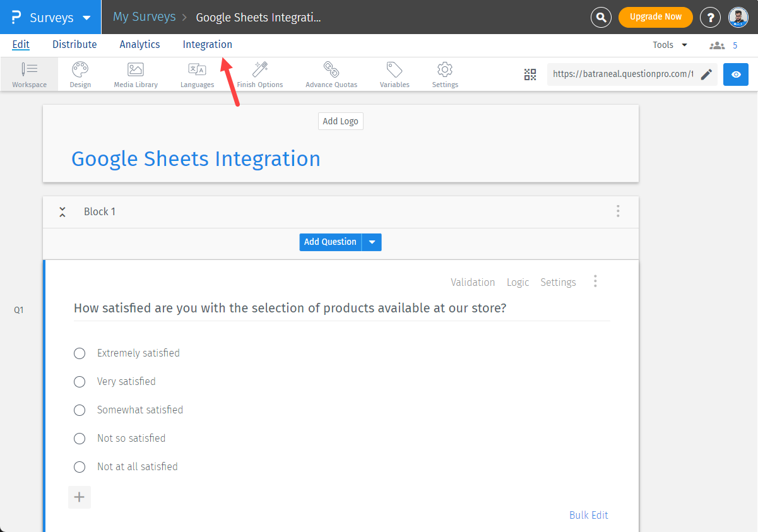Screen dimensions: 758x532
Task: Click the QR code icon
Action: [x=530, y=74]
